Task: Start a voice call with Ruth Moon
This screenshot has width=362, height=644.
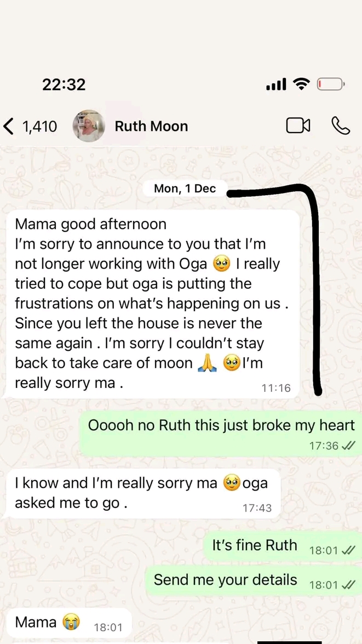Action: [x=341, y=126]
